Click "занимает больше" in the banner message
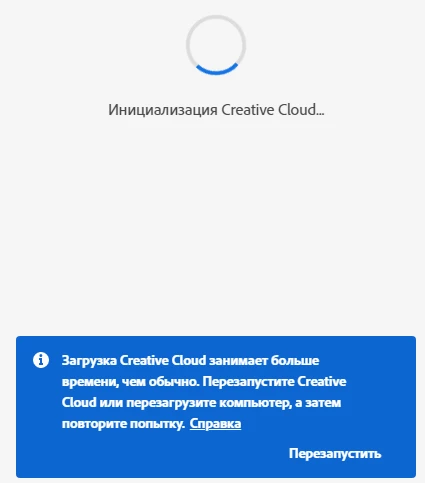The image size is (425, 483). (264, 360)
